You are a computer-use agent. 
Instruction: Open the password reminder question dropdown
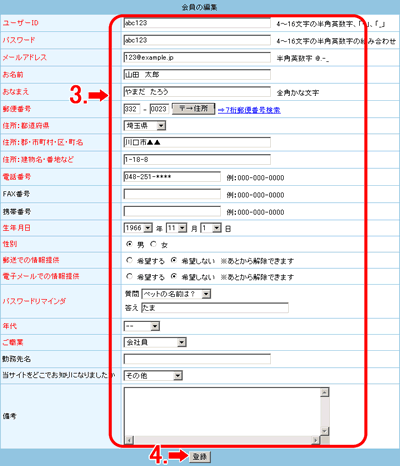pyautogui.click(x=176, y=294)
